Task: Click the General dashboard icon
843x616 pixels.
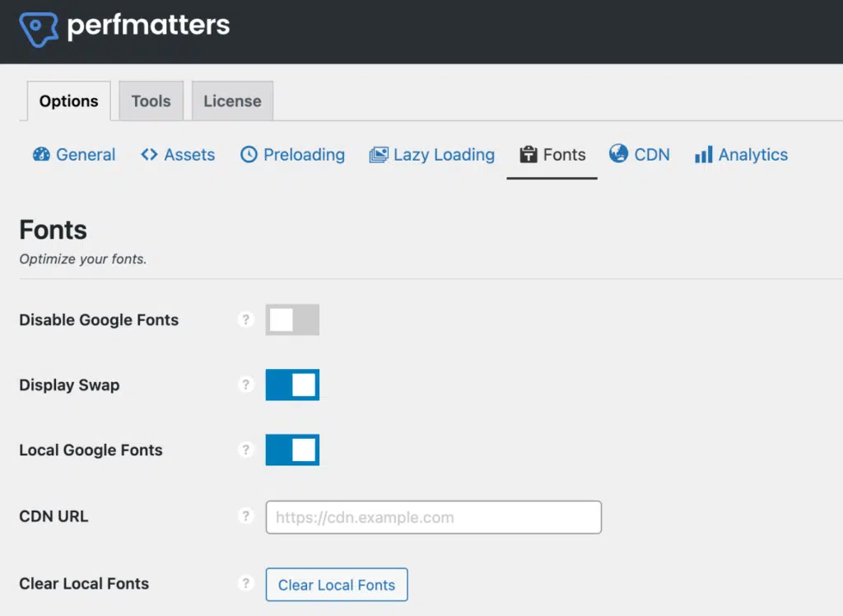Action: pos(41,154)
